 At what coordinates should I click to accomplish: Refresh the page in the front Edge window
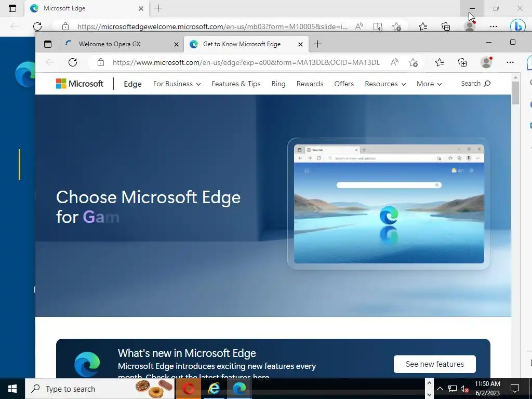click(73, 62)
